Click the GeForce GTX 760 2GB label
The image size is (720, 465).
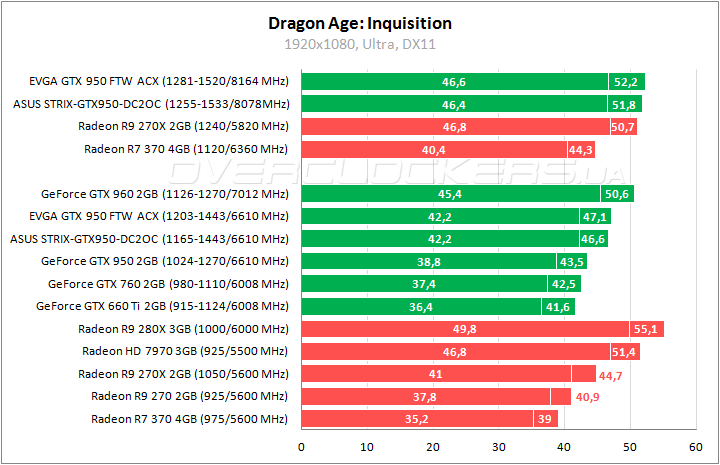(167, 284)
